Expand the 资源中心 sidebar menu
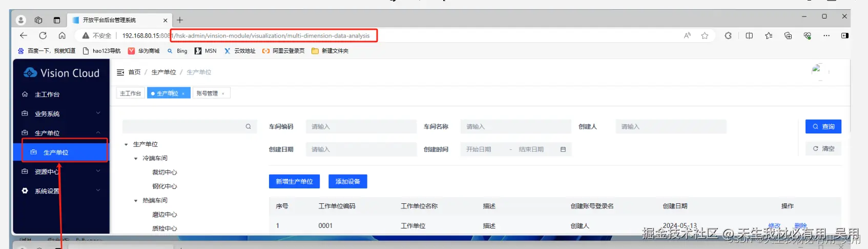The image size is (868, 249). (61, 171)
